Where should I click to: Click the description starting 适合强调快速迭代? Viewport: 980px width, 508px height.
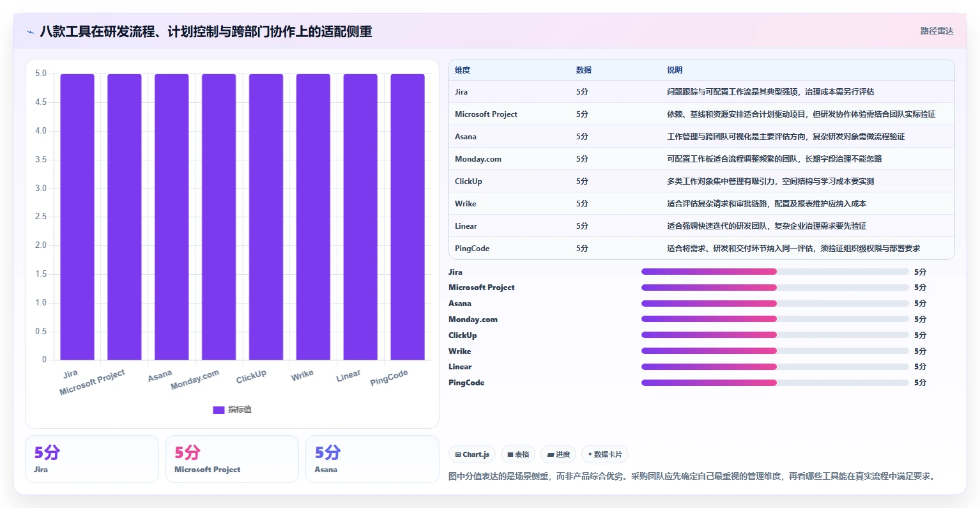pos(767,226)
